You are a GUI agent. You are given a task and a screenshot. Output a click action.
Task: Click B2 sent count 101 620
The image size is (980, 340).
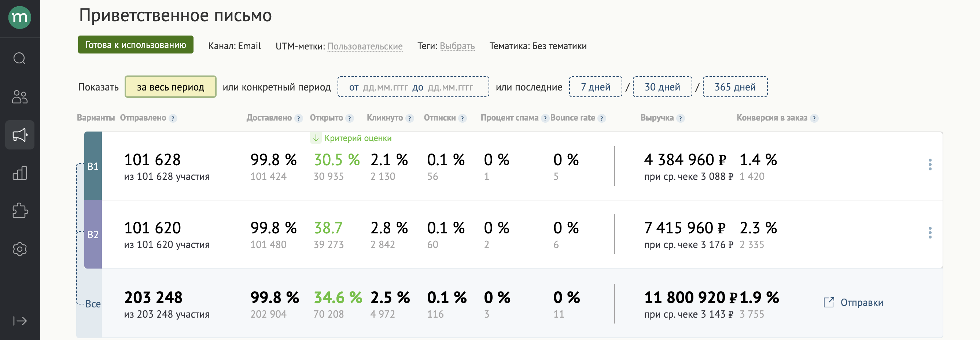coord(152,228)
